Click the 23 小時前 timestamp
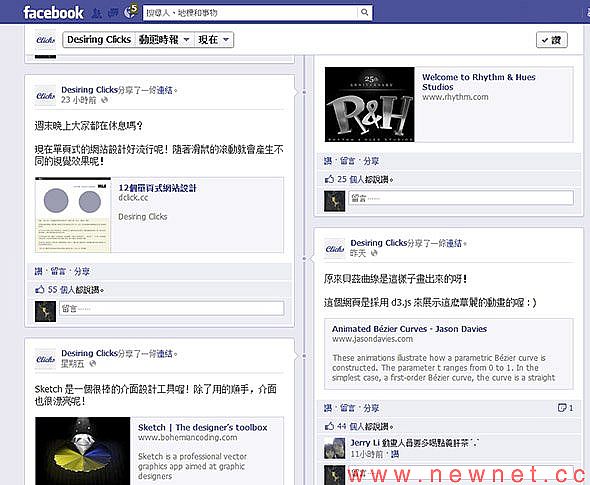 tap(79, 100)
